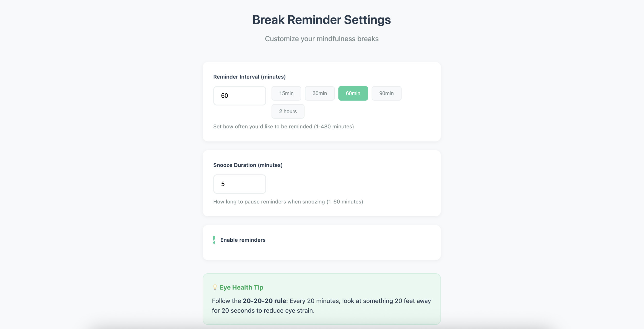The height and width of the screenshot is (329, 644).
Task: Click the Snooze Duration (minutes) label
Action: [248, 165]
